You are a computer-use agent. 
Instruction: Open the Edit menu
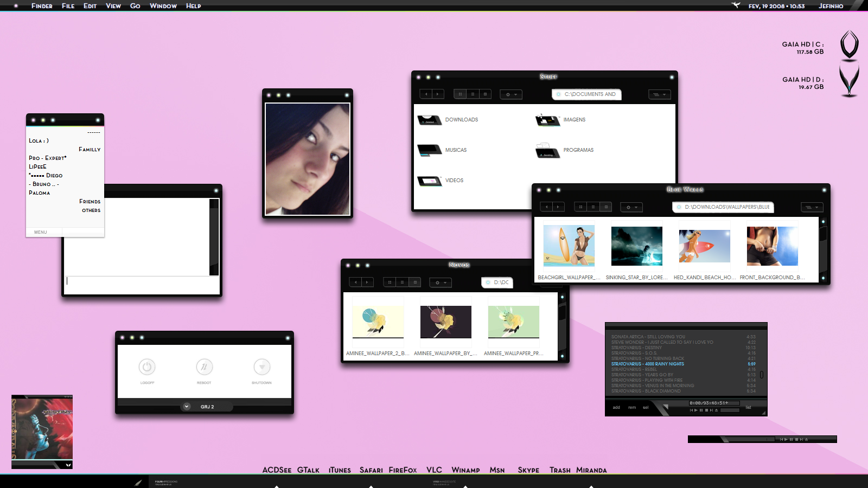(x=90, y=6)
